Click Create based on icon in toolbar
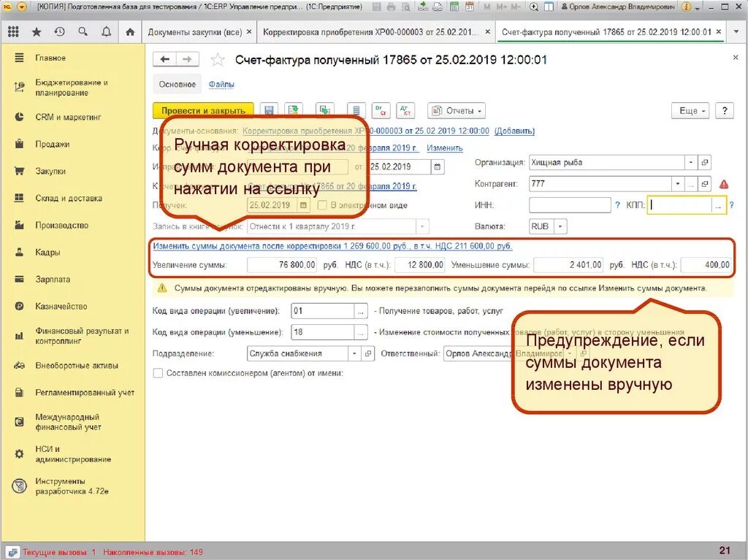The image size is (748, 560). (325, 111)
